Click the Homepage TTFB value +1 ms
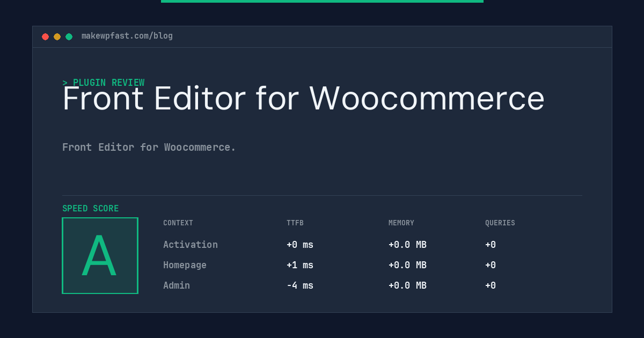Image resolution: width=644 pixels, height=338 pixels. (x=300, y=265)
